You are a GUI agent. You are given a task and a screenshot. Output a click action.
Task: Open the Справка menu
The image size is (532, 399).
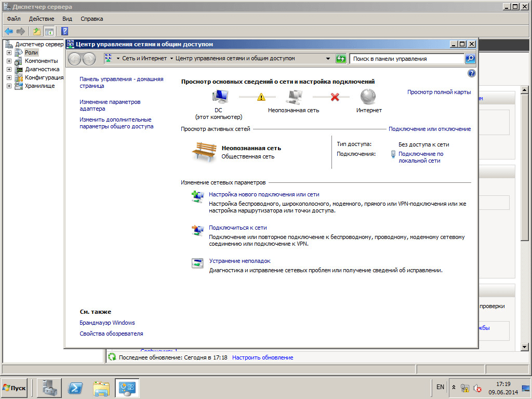pos(92,19)
